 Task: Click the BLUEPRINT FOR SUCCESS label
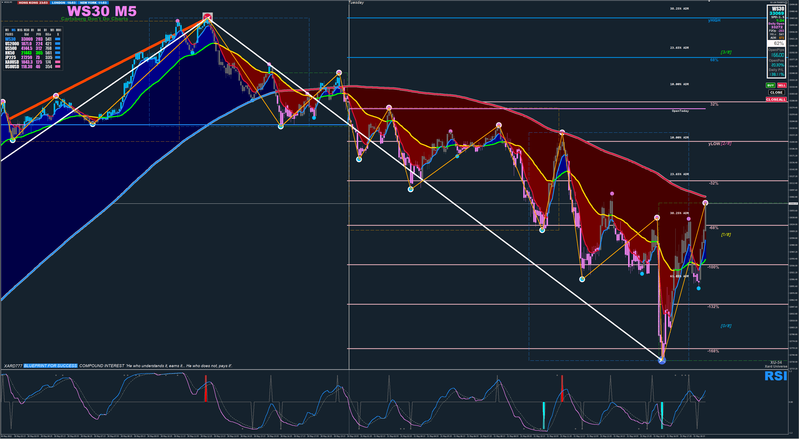point(50,366)
